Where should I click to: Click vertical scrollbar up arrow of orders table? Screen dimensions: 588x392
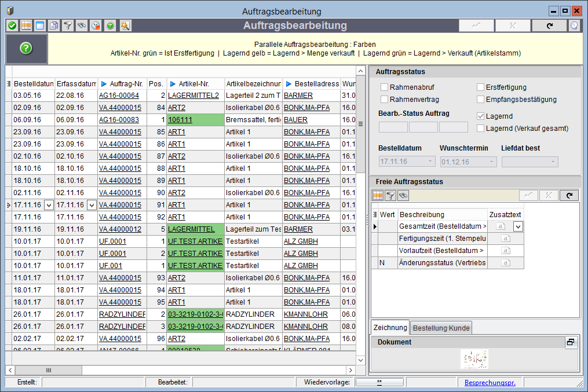[x=360, y=71]
